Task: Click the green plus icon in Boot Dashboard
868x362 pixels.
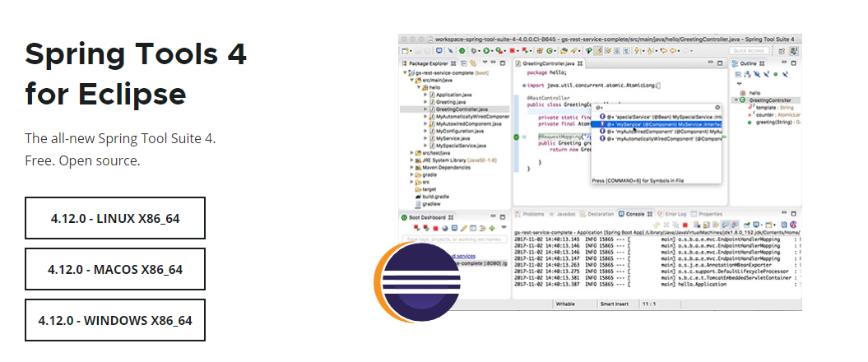Action: [491, 228]
